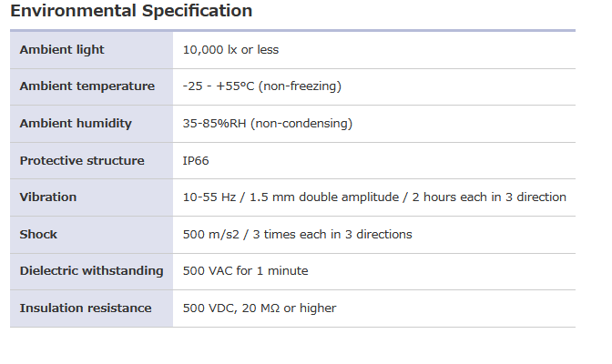Click the (non-condensing) note text
612x364 pixels.
pos(305,123)
